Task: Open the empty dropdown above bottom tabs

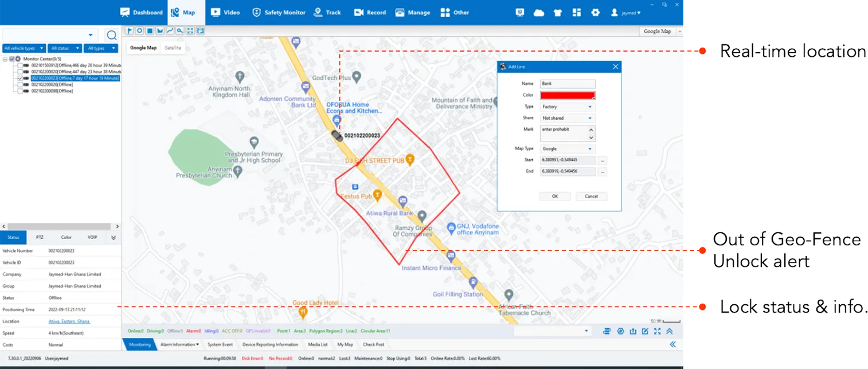Action: 552,331
